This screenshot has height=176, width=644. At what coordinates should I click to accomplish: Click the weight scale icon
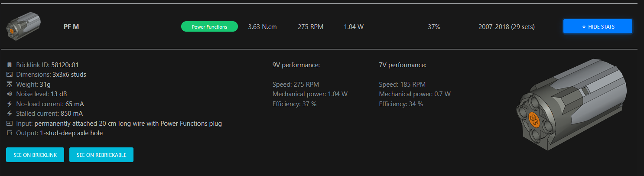(10, 85)
